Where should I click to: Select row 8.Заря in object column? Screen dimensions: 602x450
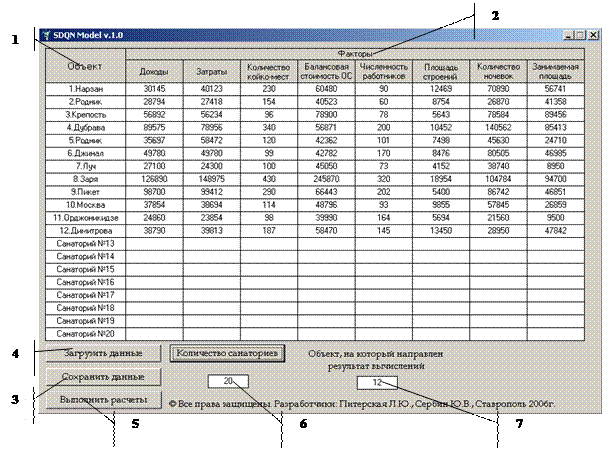(x=85, y=178)
